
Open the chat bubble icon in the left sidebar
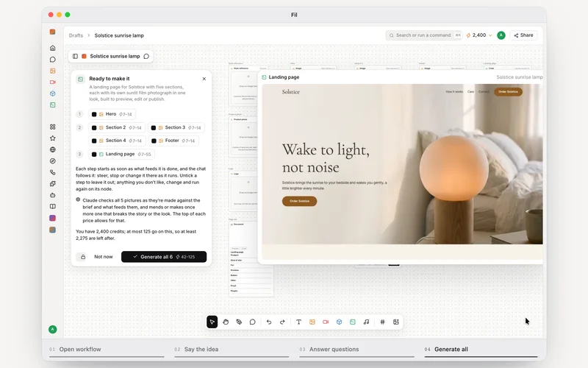52,60
